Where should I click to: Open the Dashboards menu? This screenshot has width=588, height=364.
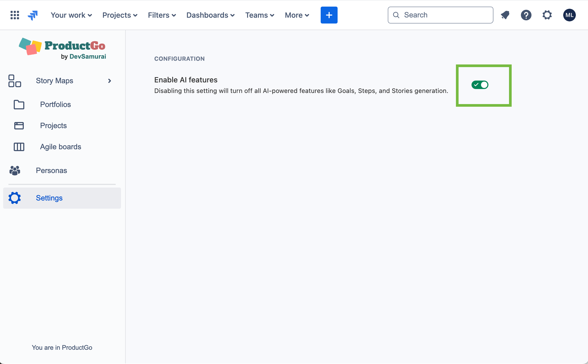[x=210, y=15]
